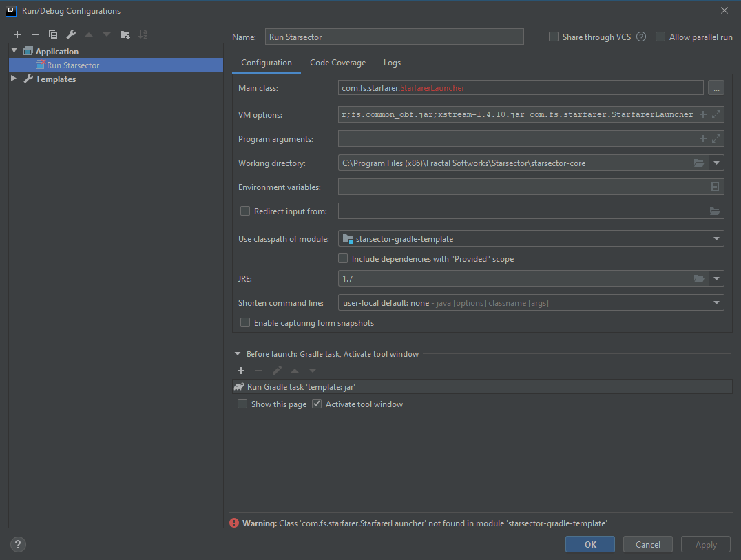Image resolution: width=741 pixels, height=560 pixels.
Task: Copy the selected configuration
Action: point(53,34)
